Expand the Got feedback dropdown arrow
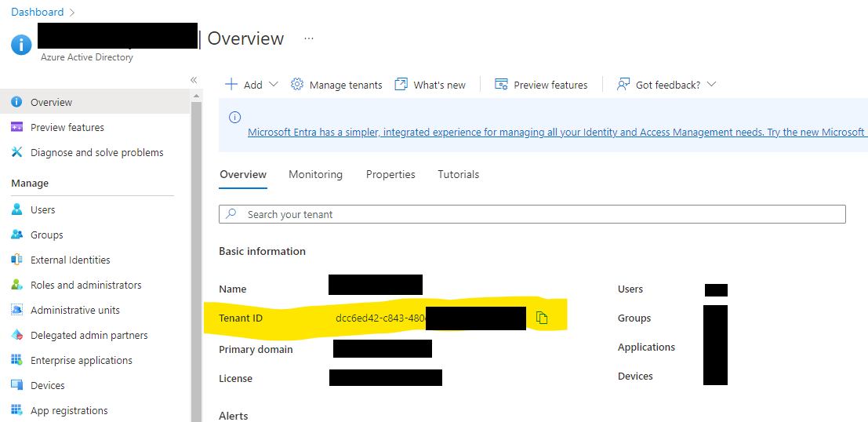868x422 pixels. pyautogui.click(x=711, y=84)
